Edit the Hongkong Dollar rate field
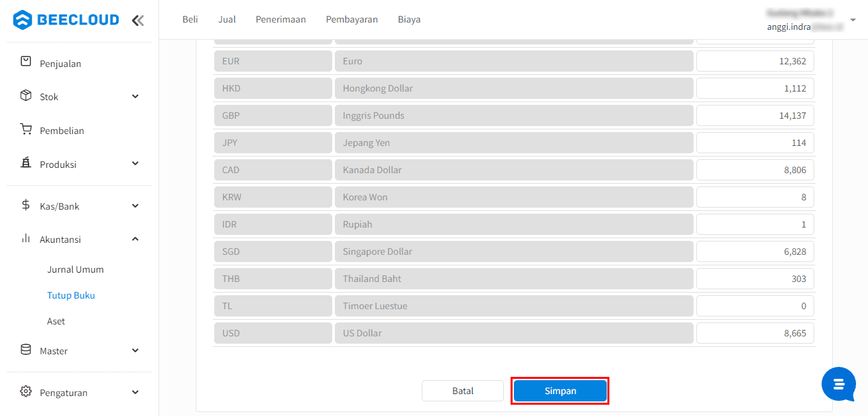 [x=755, y=88]
